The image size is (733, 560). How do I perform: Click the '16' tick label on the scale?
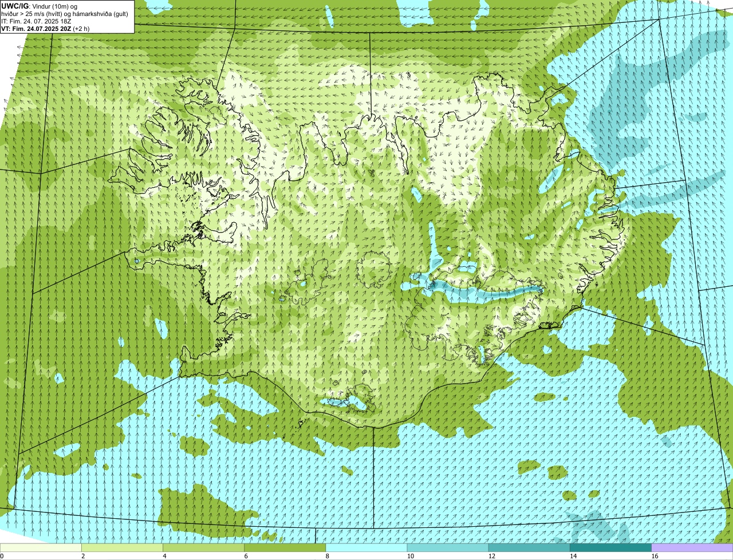click(655, 556)
